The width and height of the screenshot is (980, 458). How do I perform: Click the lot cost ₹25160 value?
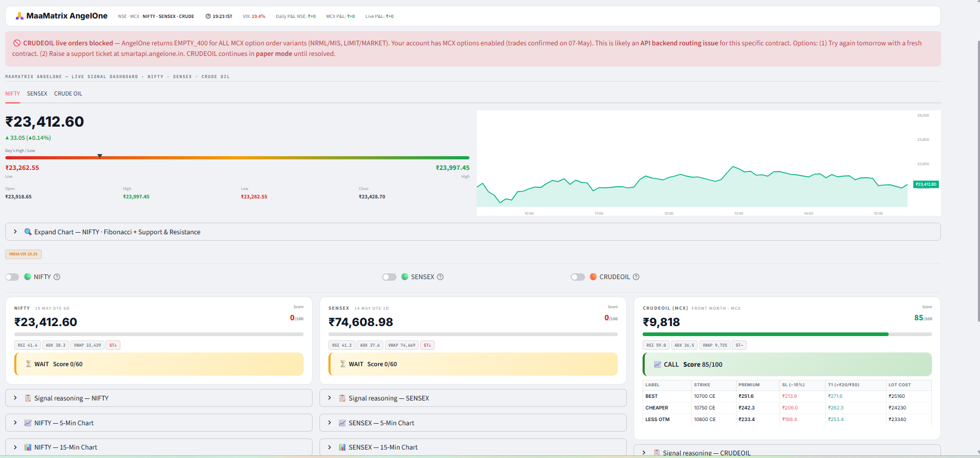897,396
